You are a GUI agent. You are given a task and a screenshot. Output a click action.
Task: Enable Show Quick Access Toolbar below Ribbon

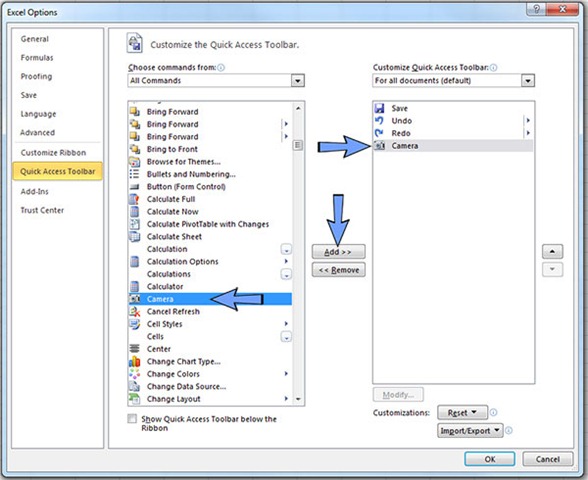click(x=132, y=418)
